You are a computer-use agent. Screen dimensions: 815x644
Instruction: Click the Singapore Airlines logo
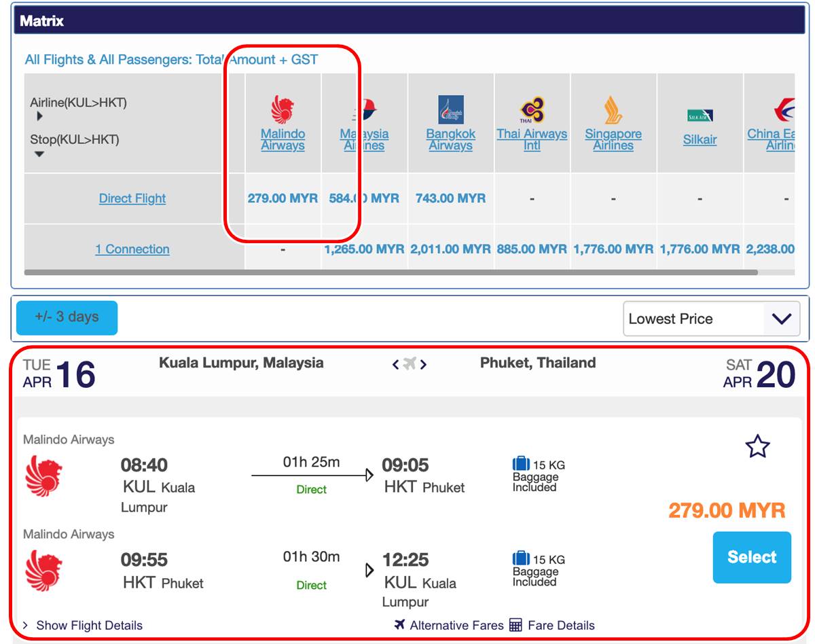[613, 109]
